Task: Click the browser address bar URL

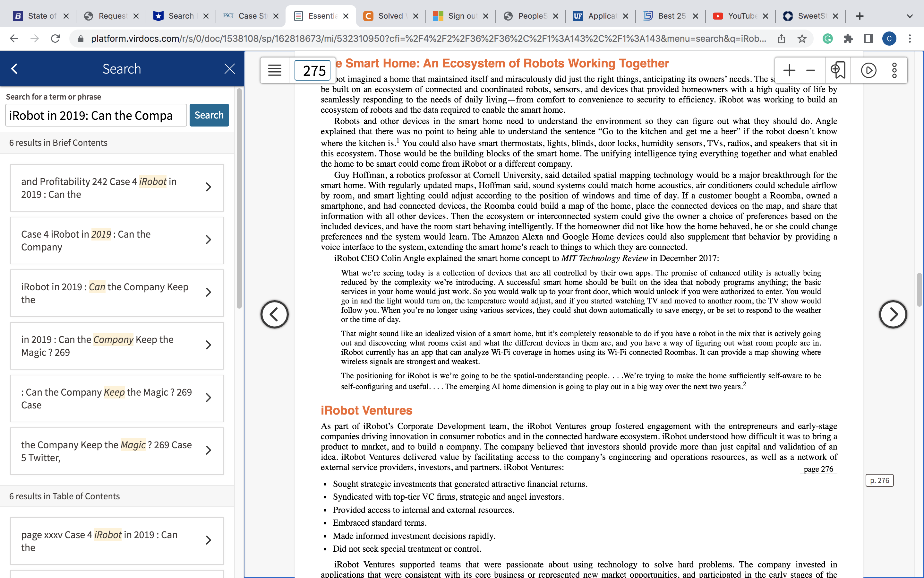Action: (428, 39)
